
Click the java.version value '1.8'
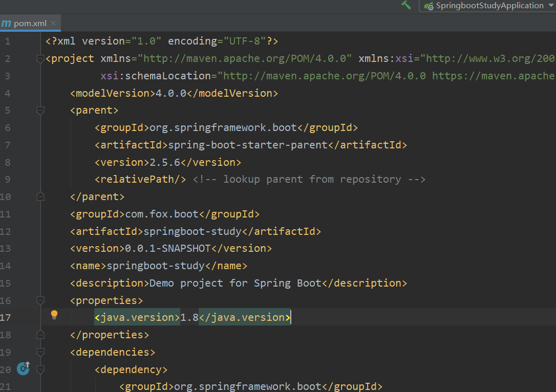189,317
